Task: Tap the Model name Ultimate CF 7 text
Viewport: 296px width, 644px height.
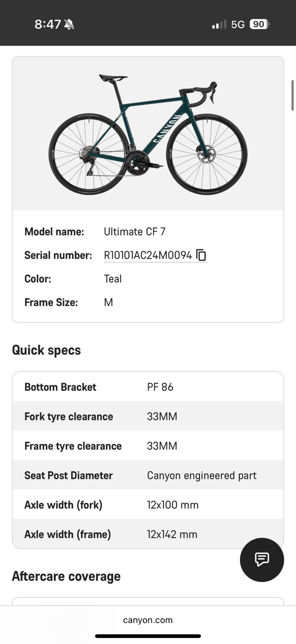Action: pyautogui.click(x=135, y=232)
